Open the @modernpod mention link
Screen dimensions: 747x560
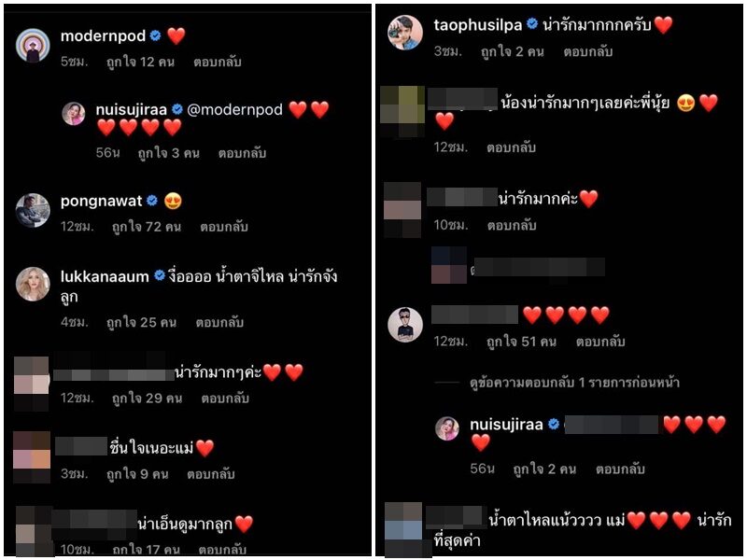pyautogui.click(x=235, y=109)
